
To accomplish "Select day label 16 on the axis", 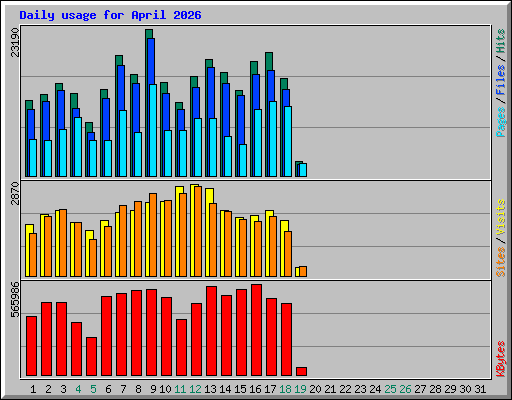I will pyautogui.click(x=255, y=389).
